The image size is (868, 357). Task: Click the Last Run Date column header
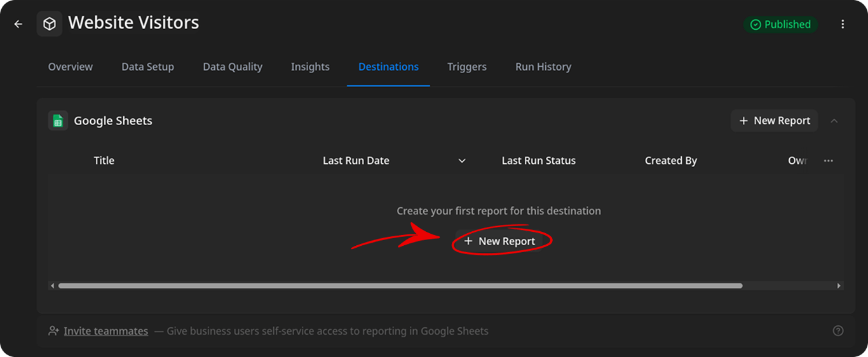pyautogui.click(x=356, y=161)
